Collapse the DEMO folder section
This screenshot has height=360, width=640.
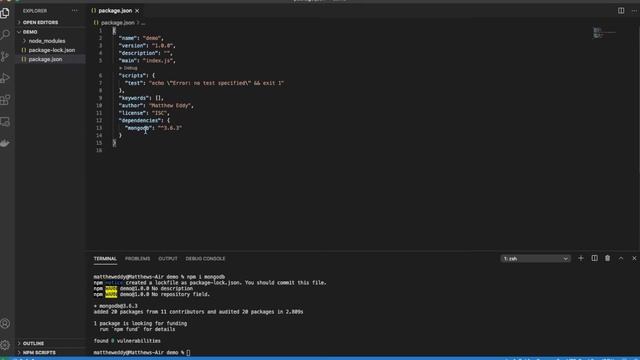(x=51, y=32)
